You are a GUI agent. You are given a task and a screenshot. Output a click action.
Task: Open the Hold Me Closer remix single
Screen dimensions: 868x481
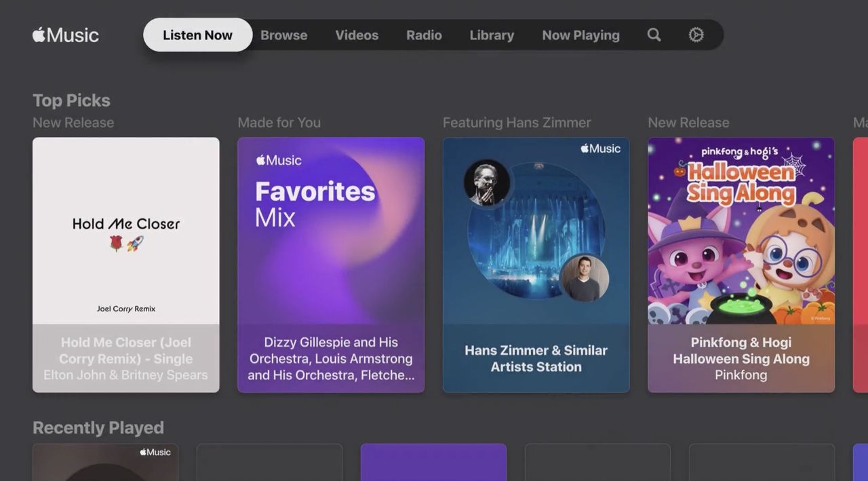[x=125, y=264]
